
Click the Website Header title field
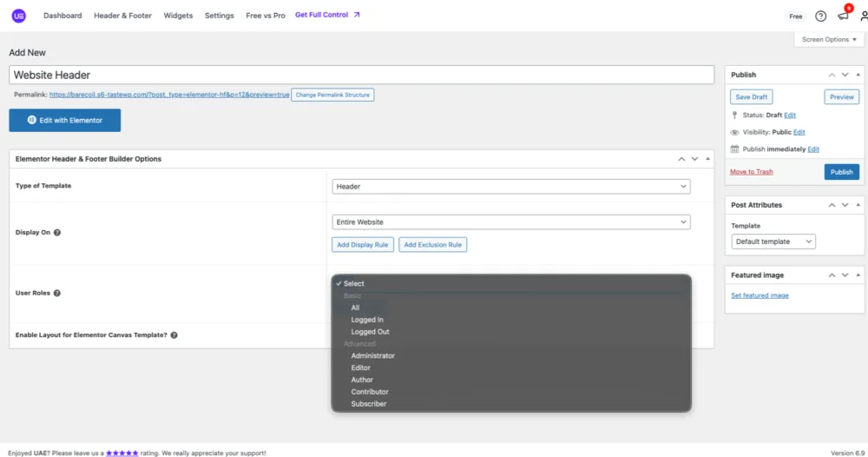click(361, 75)
